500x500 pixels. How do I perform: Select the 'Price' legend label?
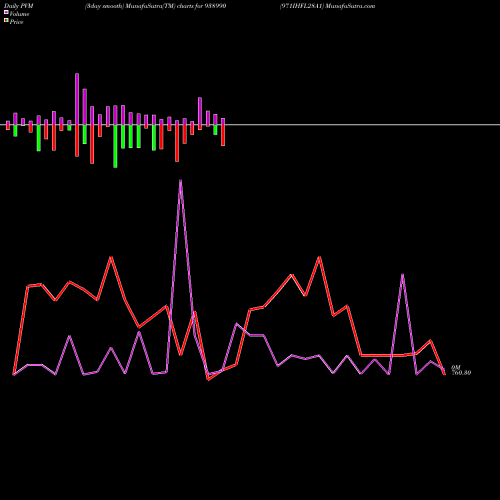coord(16,22)
